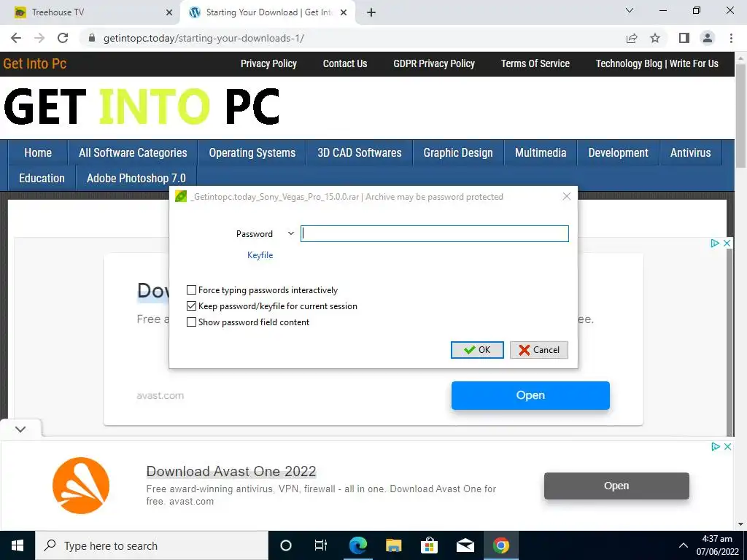Open the 3D CAD Softwares menu

[x=360, y=153]
